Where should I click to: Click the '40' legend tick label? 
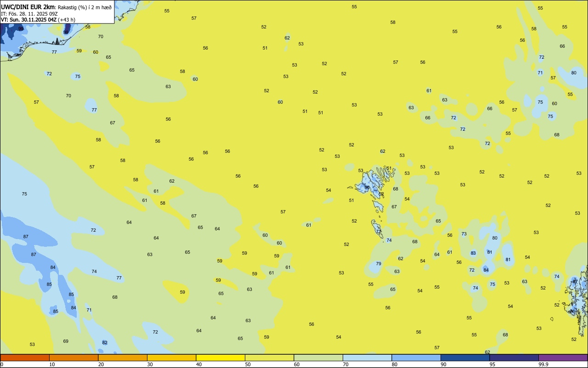198,364
